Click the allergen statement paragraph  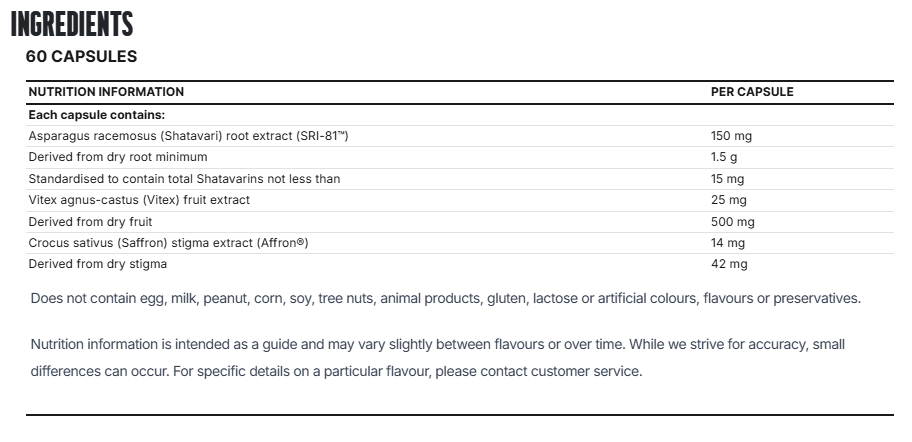[x=446, y=298]
